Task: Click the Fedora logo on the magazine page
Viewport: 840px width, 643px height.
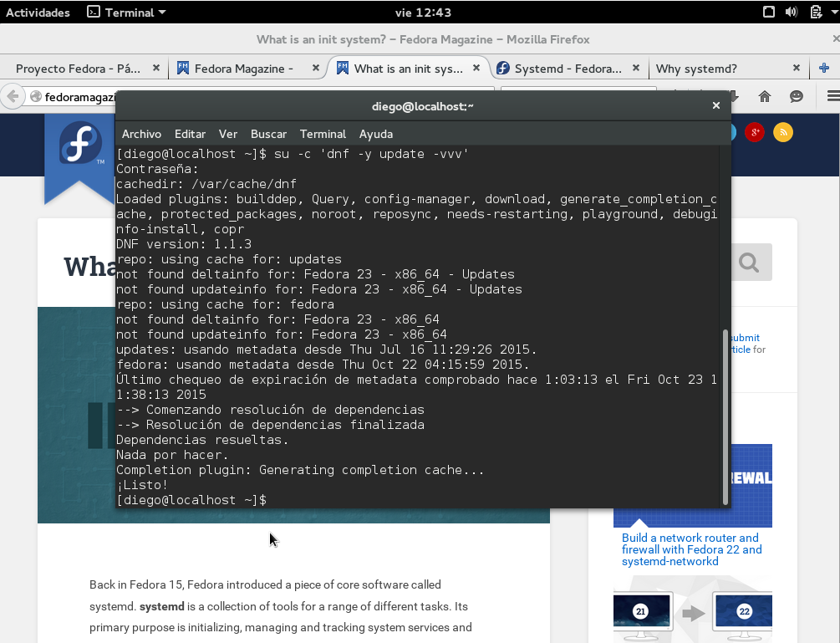Action: coord(80,144)
